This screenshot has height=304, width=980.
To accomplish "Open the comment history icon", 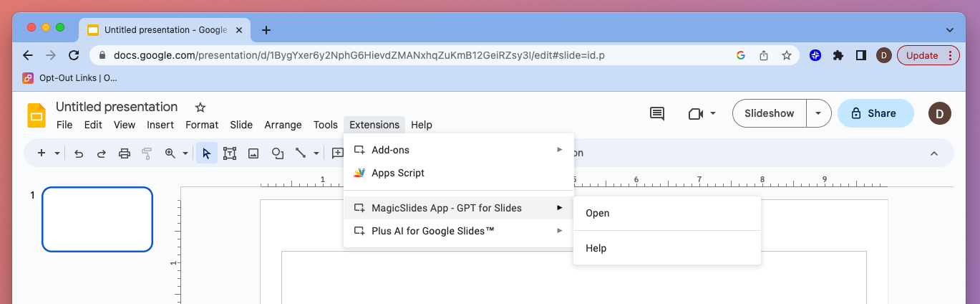I will [656, 113].
